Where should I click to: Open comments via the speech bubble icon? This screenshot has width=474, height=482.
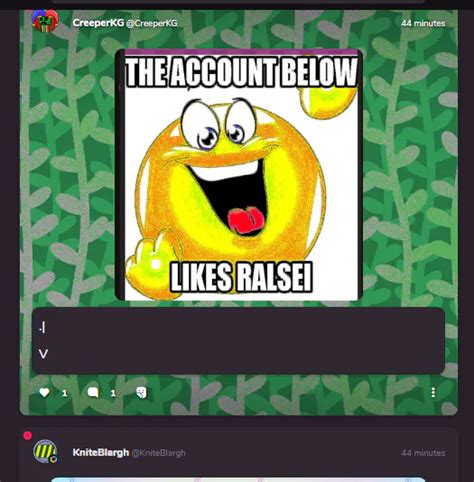(93, 392)
